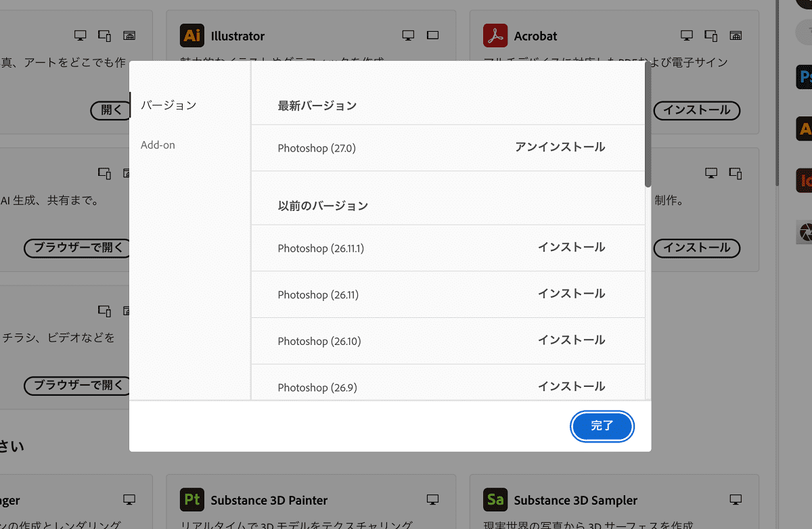Click the Photoshop (26.11) version label
This screenshot has height=529, width=812.
(318, 295)
